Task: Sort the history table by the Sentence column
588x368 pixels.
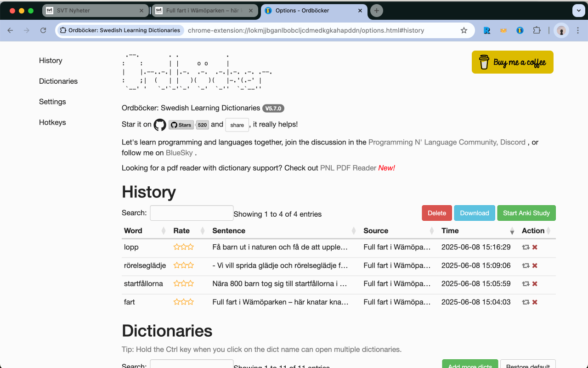Action: point(284,230)
